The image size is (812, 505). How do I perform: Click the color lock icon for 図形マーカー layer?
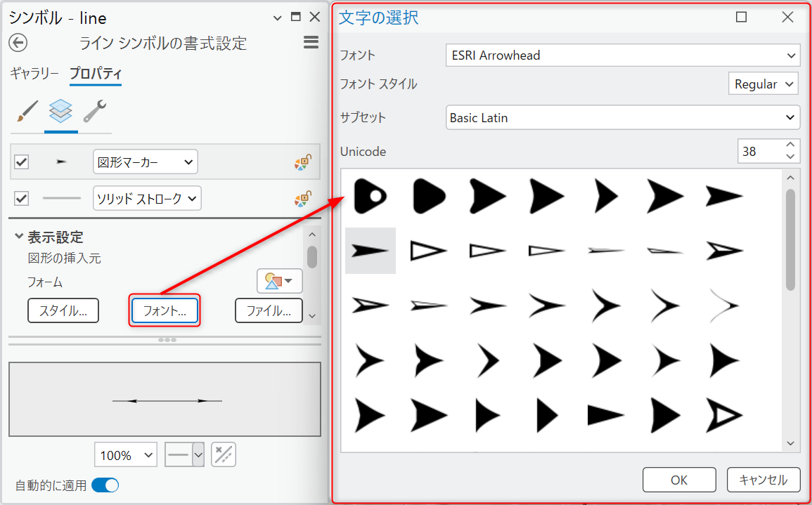tap(303, 163)
